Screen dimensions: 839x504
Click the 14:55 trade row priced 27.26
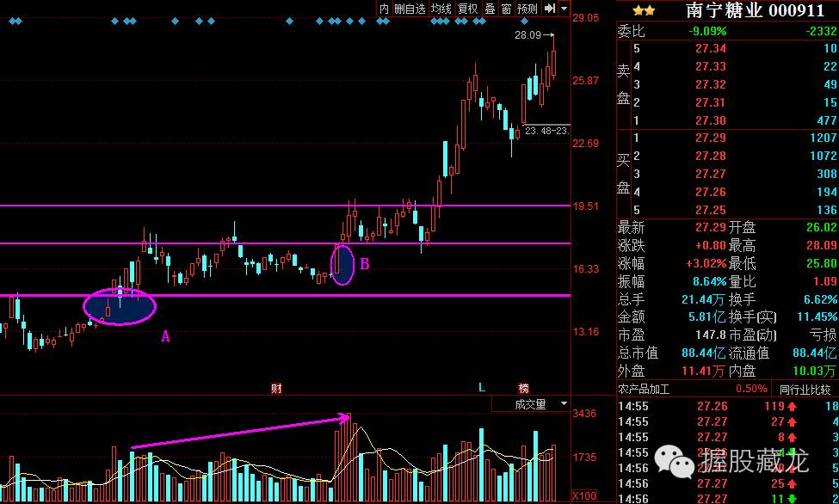tap(728, 406)
